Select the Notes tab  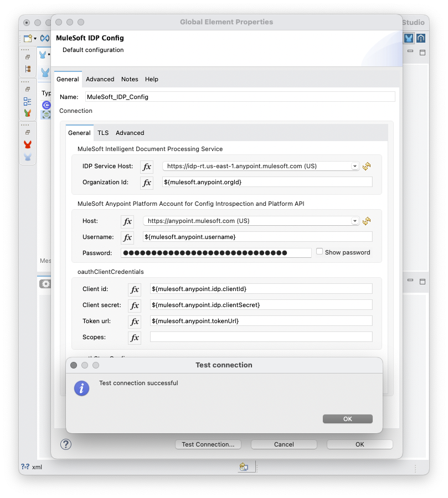130,79
